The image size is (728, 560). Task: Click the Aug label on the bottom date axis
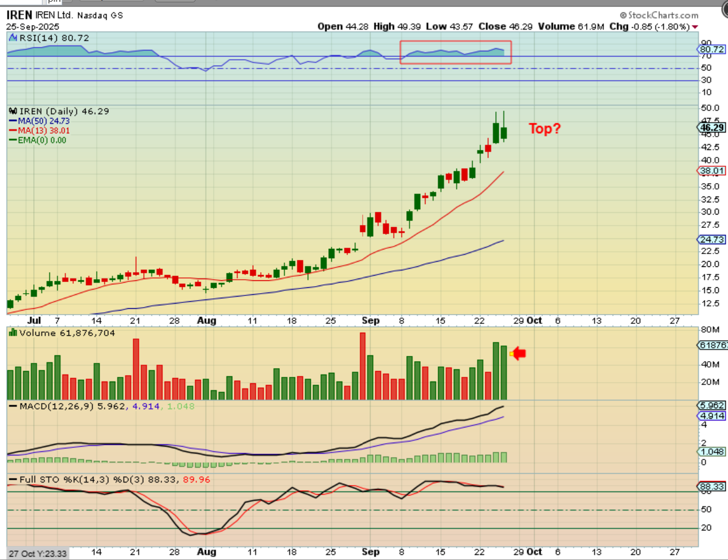206,552
